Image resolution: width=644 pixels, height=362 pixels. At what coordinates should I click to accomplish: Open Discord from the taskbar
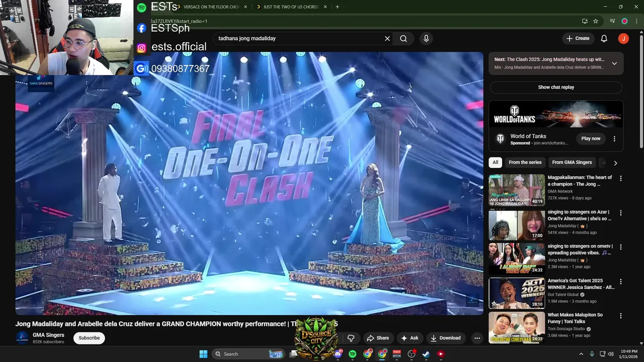click(338, 354)
